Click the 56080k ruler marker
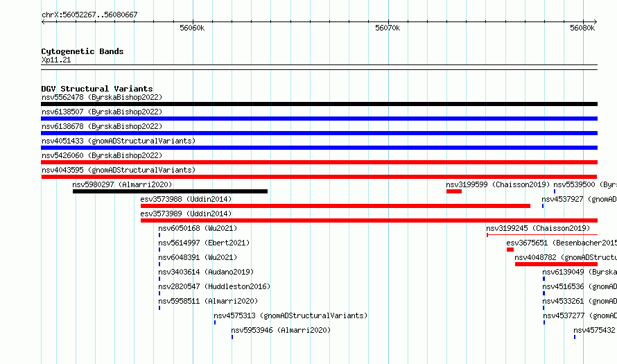 tap(582, 28)
